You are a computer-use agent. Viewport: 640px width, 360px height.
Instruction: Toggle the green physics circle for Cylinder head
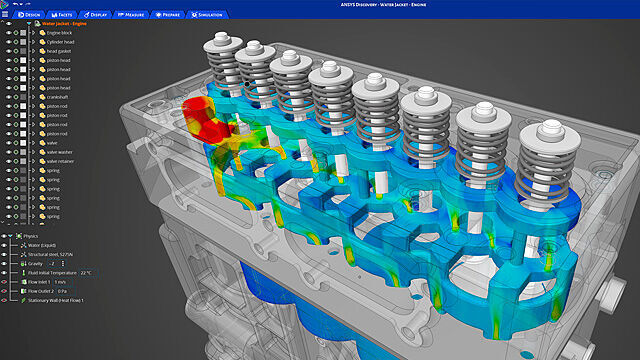[16, 42]
